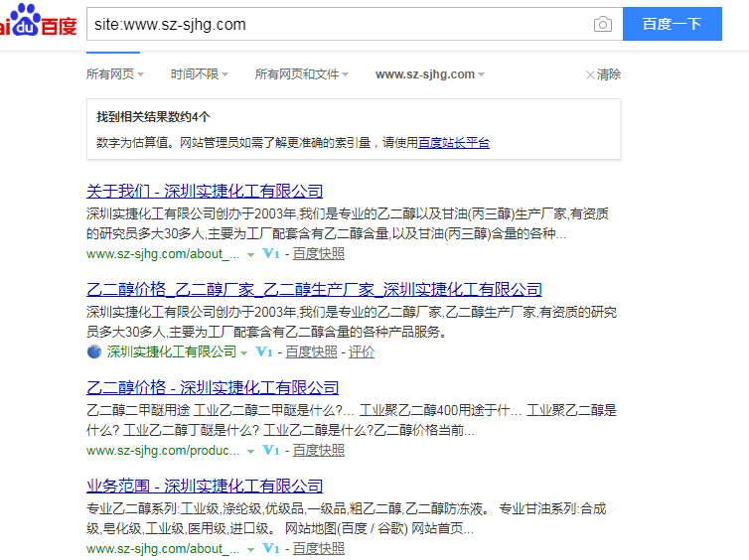Open result 乙二醇价格_乙二醇厂家_乙二醇生产厂家
This screenshot has height=560, width=749.
pyautogui.click(x=314, y=290)
